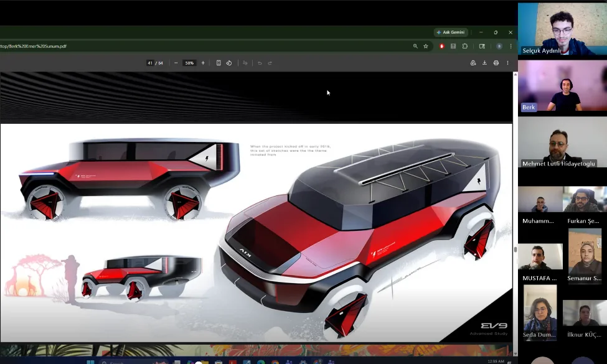Click the undo arrow in PDF toolbar
The height and width of the screenshot is (364, 607).
click(x=260, y=63)
